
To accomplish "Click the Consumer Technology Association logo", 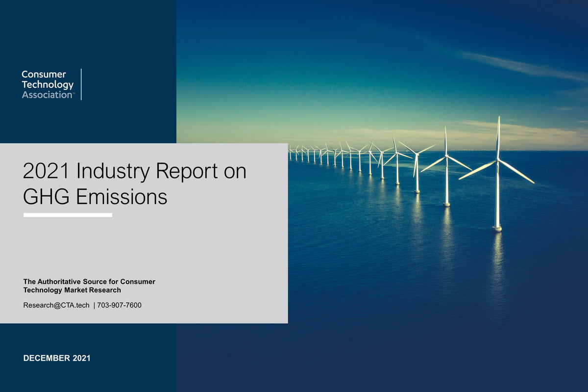I will tap(47, 84).
